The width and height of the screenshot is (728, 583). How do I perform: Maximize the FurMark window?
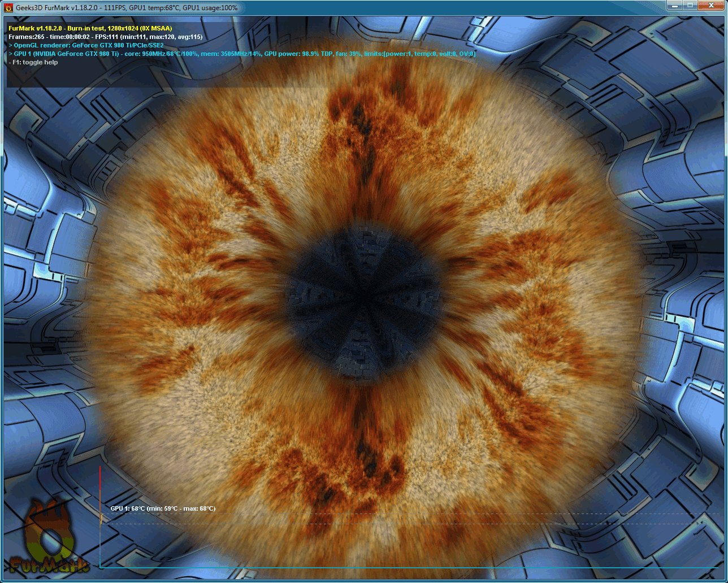(x=690, y=5)
